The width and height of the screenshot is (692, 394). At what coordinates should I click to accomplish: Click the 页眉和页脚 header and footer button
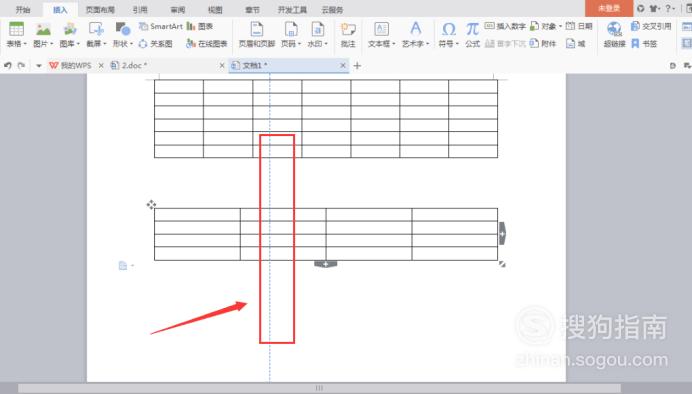257,34
